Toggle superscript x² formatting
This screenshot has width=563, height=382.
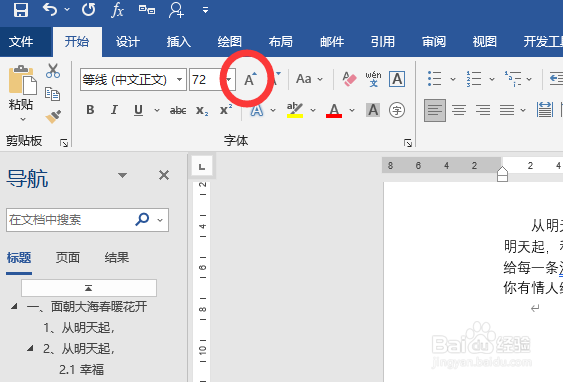point(226,110)
